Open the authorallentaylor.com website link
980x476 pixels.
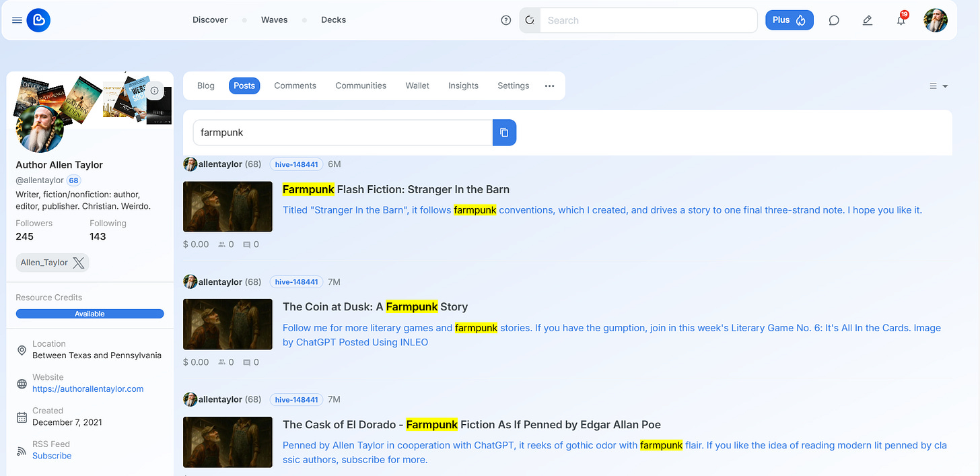[x=88, y=388]
